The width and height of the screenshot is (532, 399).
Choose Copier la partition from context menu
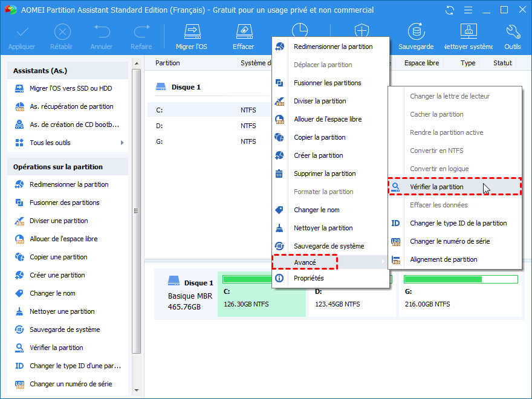pos(331,137)
